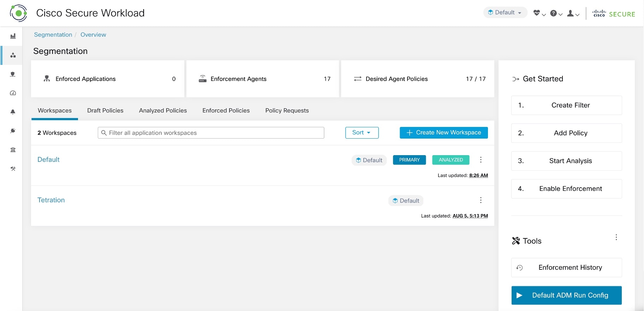Click the Enforcement Agents label

[x=238, y=79]
